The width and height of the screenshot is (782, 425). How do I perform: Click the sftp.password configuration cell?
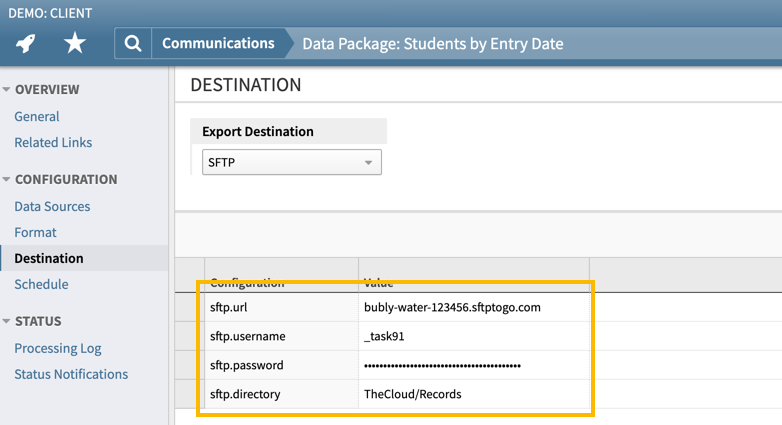pos(281,365)
